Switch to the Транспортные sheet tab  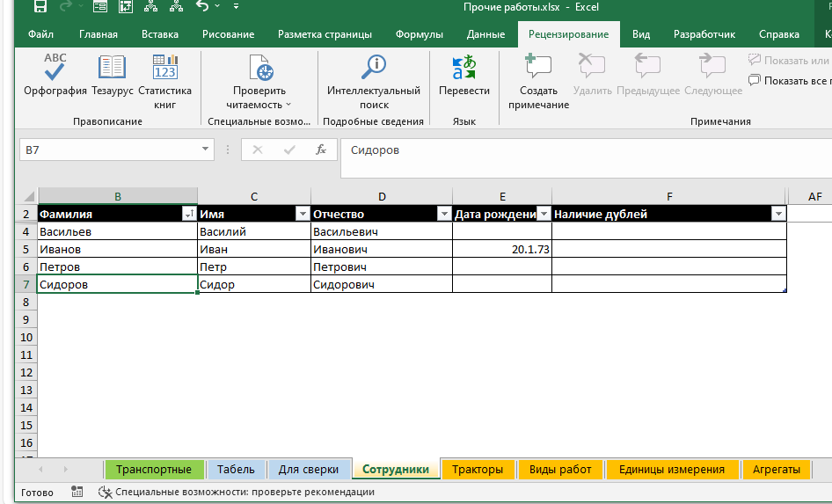[154, 469]
